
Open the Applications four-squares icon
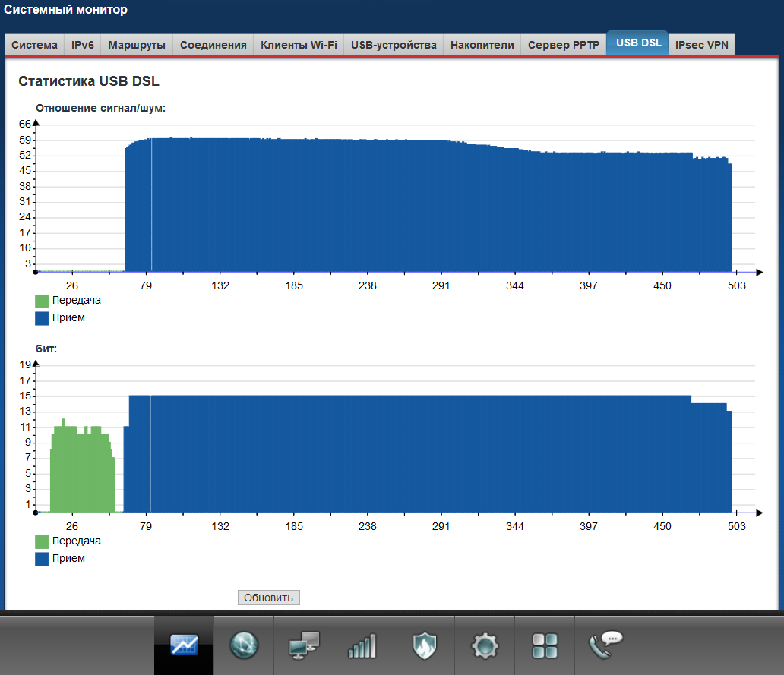coord(544,645)
